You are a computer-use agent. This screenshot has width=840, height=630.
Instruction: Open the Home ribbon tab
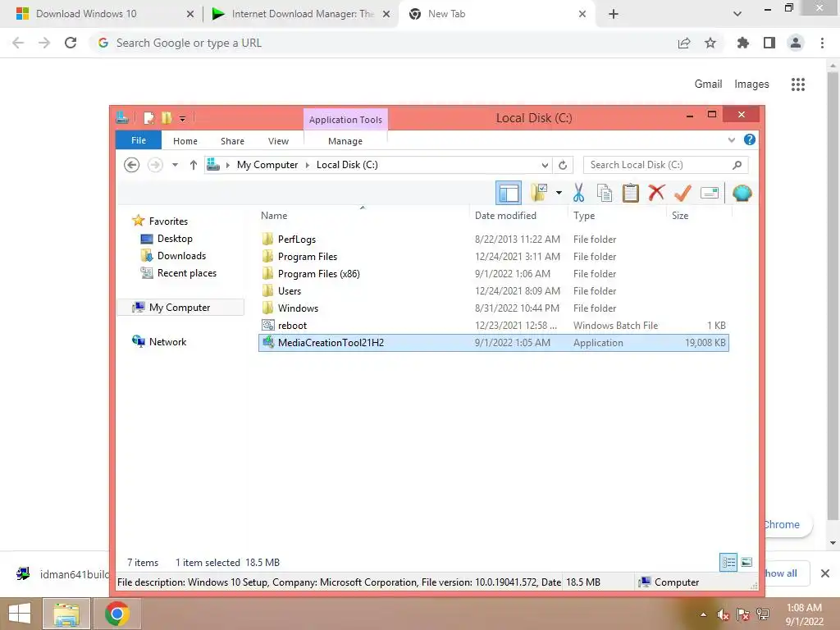pyautogui.click(x=185, y=141)
